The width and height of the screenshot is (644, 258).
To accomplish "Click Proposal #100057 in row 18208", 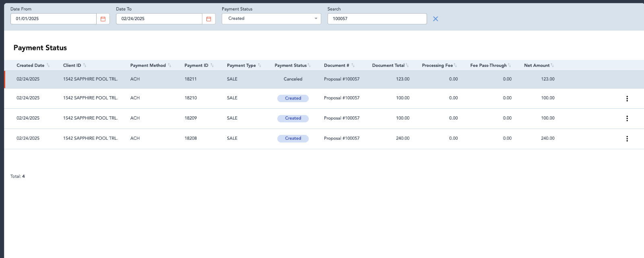I will (x=342, y=138).
